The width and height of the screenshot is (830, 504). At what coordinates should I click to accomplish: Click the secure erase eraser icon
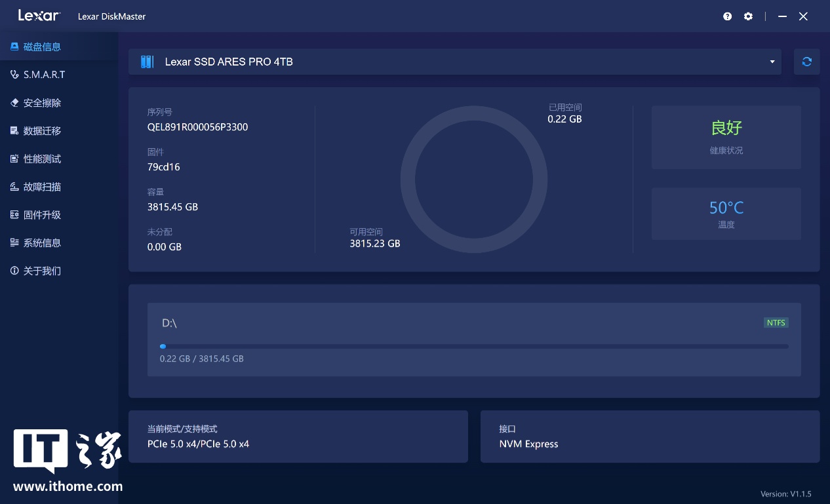[x=14, y=103]
